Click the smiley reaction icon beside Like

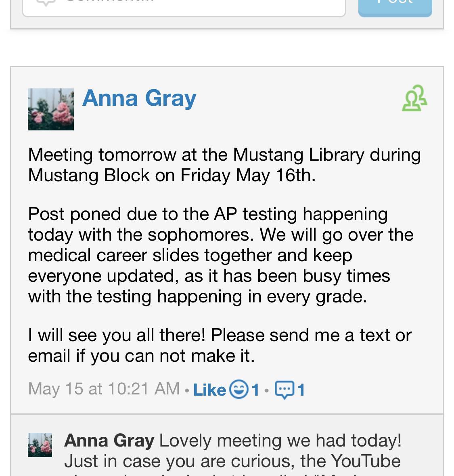(x=239, y=390)
